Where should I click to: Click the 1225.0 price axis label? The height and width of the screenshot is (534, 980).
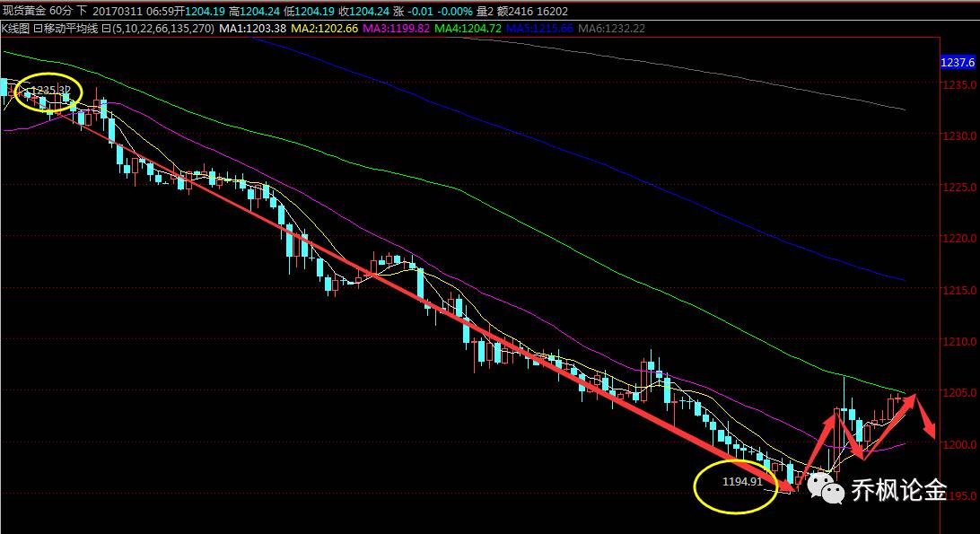coord(961,187)
